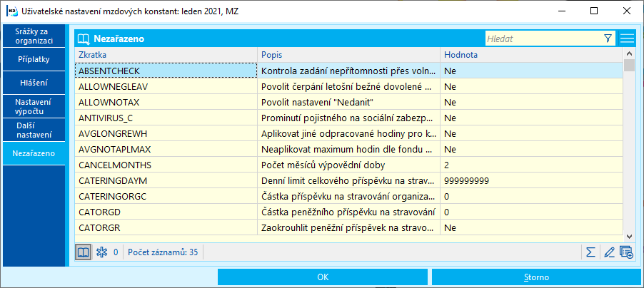The image size is (644, 288).
Task: Click the vertical scrollbar thumb
Action: click(629, 66)
